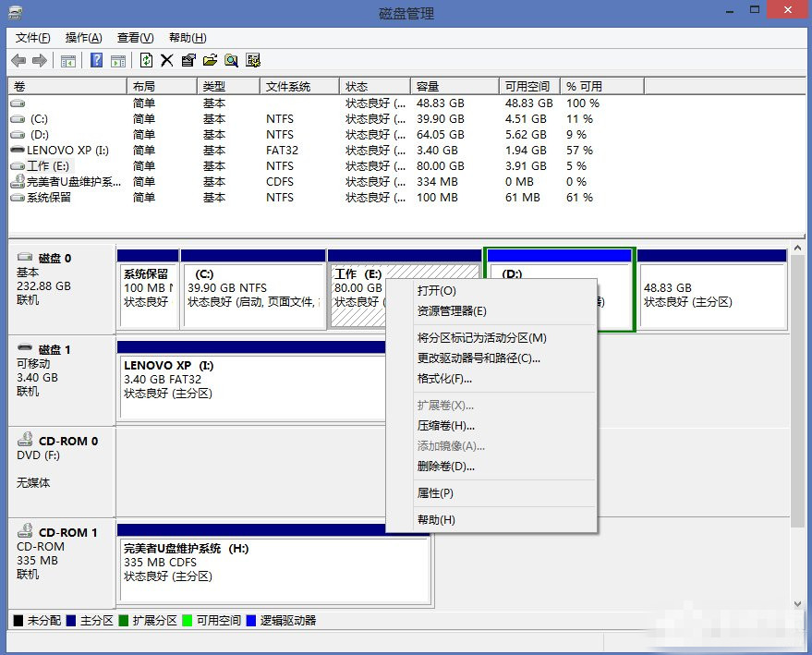The image size is (812, 655).
Task: Click the Help question-mark toolbar icon
Action: [x=96, y=60]
